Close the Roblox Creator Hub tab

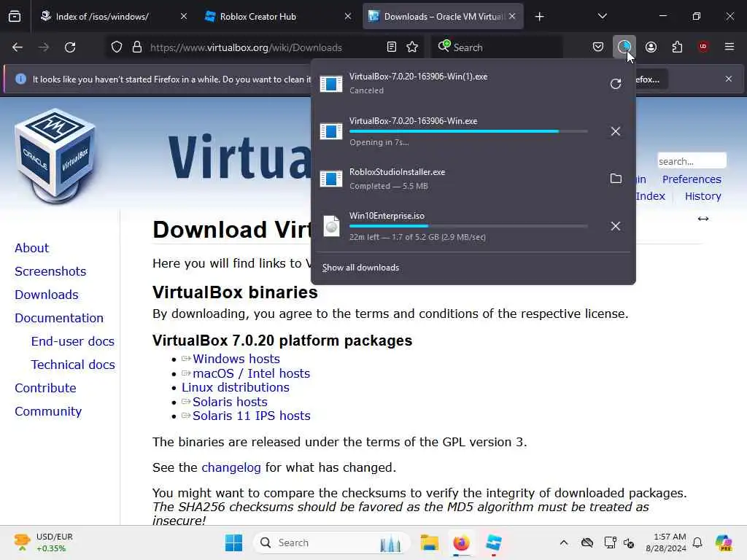click(x=348, y=16)
